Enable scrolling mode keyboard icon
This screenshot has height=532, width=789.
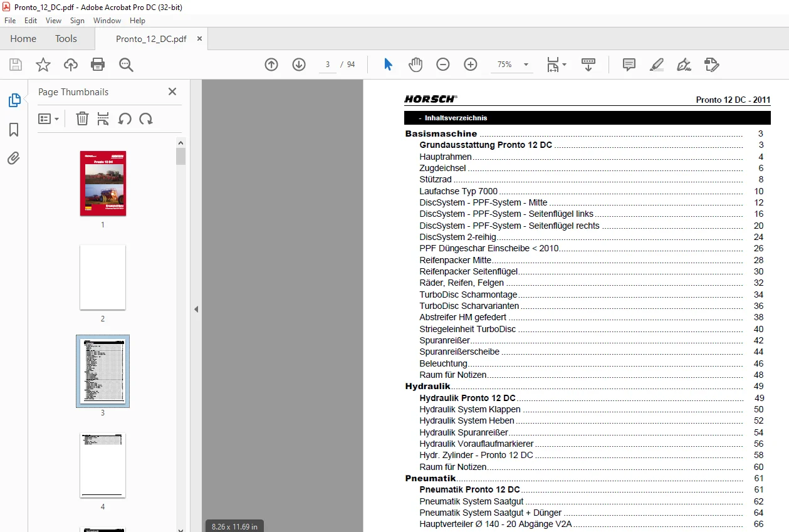click(x=588, y=65)
